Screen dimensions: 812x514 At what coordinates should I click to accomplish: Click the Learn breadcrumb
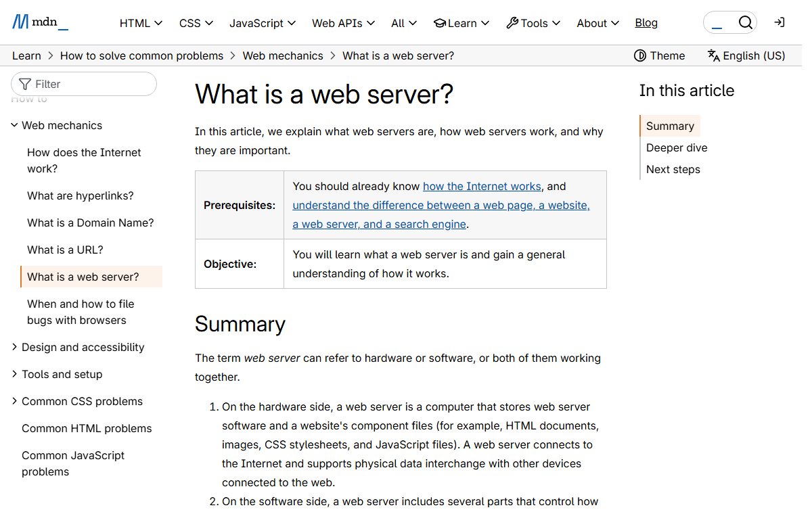26,55
